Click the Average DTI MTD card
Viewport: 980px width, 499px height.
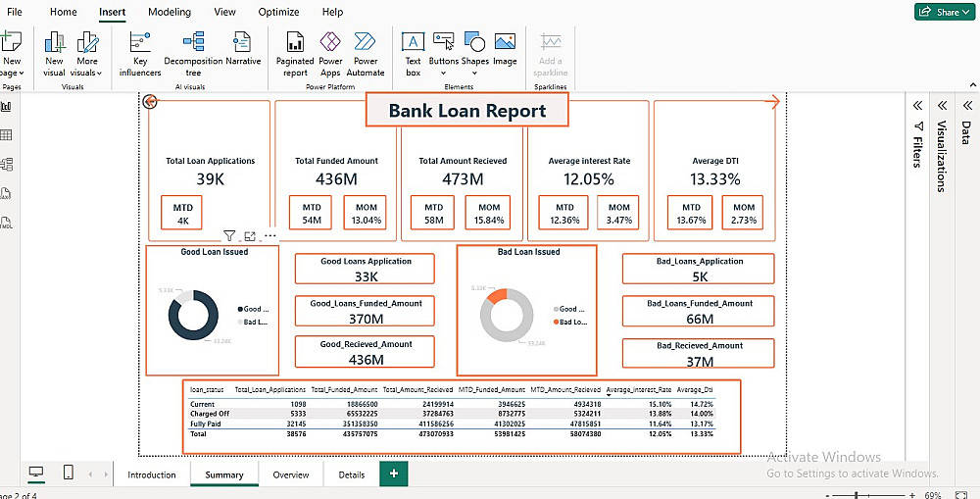click(x=691, y=213)
